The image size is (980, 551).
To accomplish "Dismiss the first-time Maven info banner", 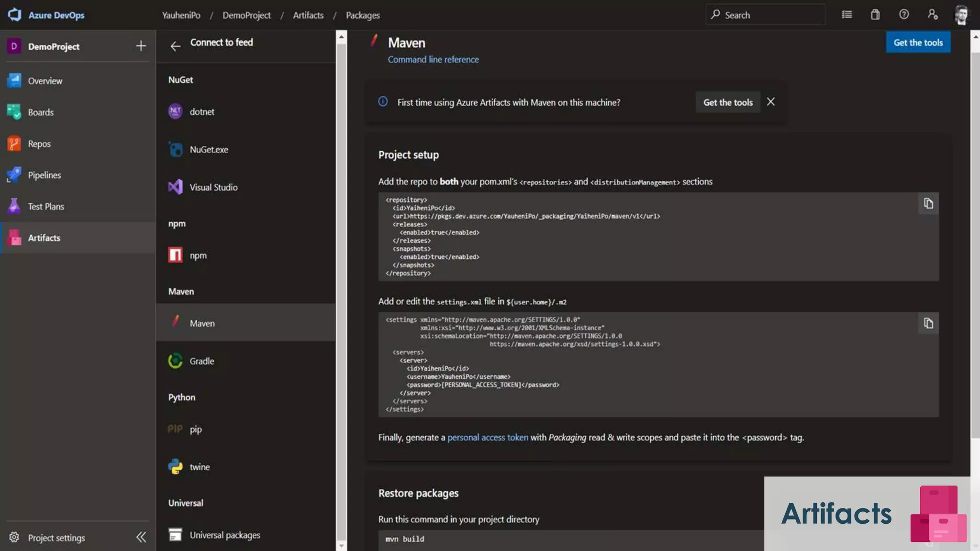I will click(770, 102).
